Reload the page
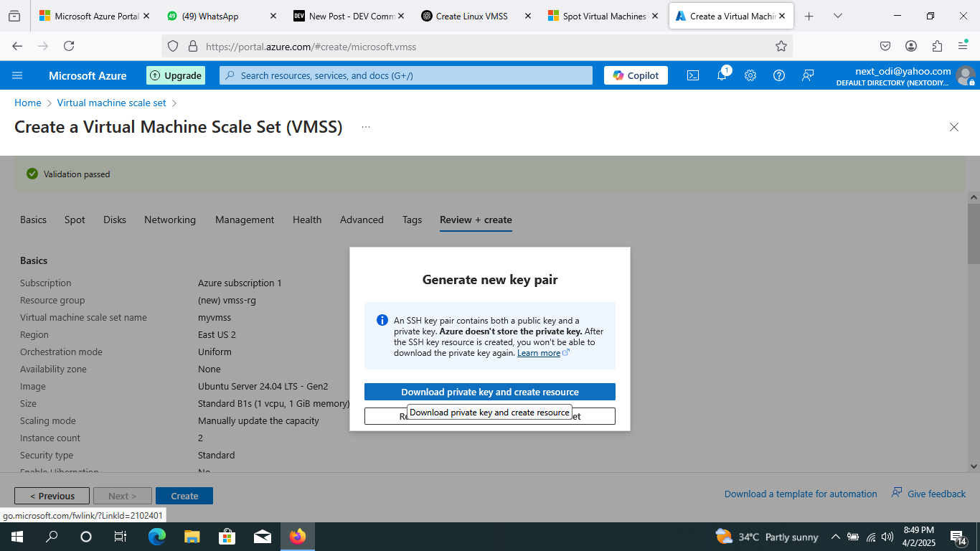The width and height of the screenshot is (980, 551). [69, 46]
